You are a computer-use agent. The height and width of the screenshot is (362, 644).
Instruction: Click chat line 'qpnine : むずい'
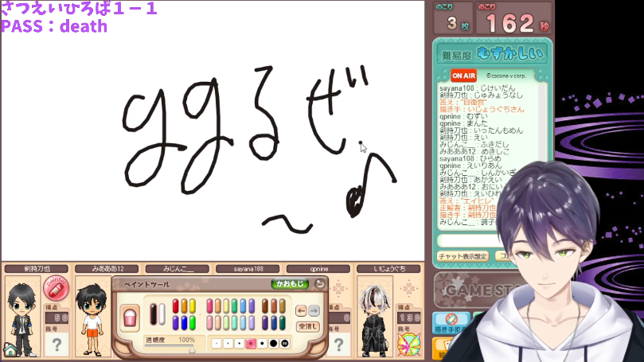[x=464, y=116]
